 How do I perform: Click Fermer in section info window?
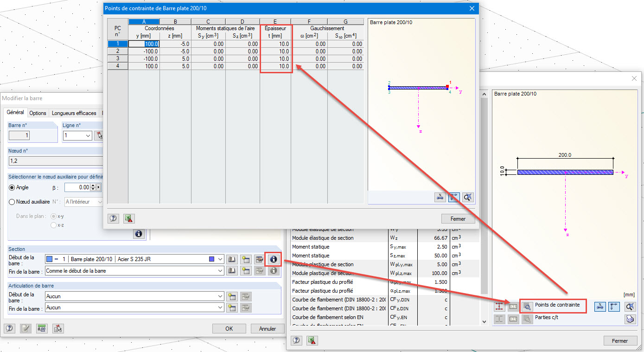(x=620, y=340)
